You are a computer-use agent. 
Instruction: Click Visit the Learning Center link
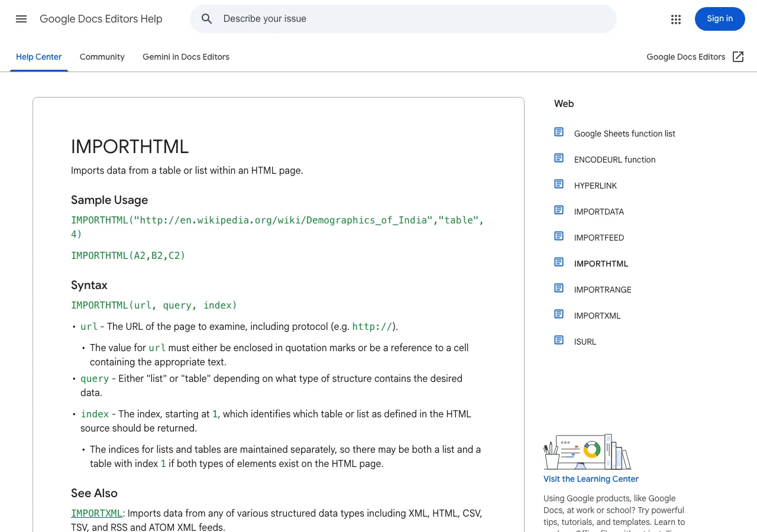pyautogui.click(x=591, y=479)
